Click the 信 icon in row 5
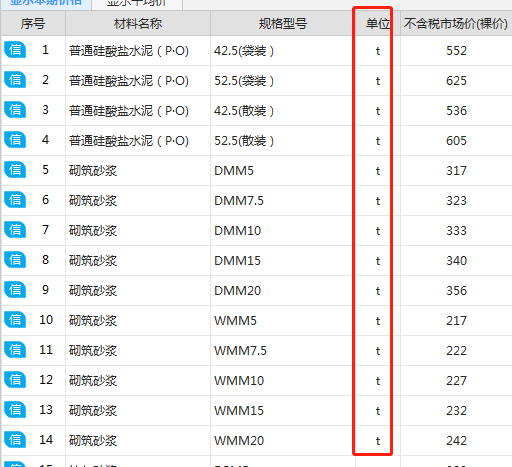 tap(15, 170)
